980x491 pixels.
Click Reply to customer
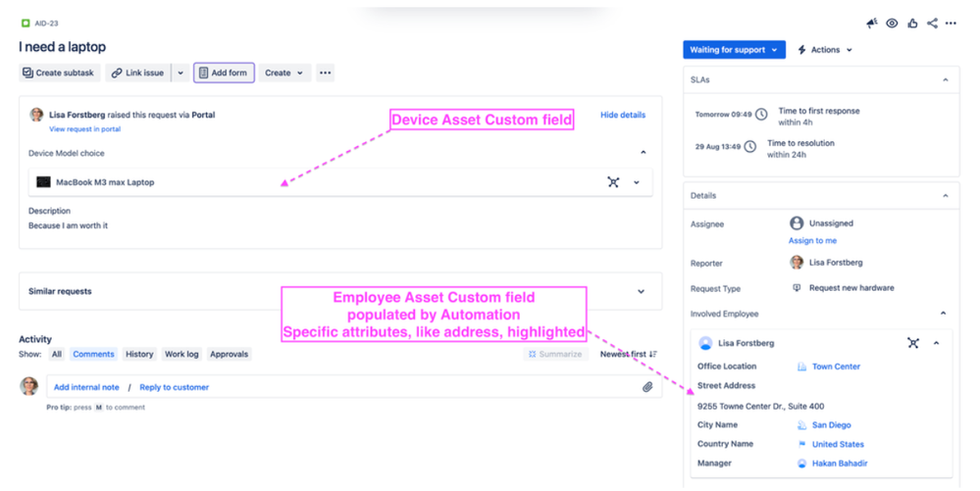pos(174,387)
